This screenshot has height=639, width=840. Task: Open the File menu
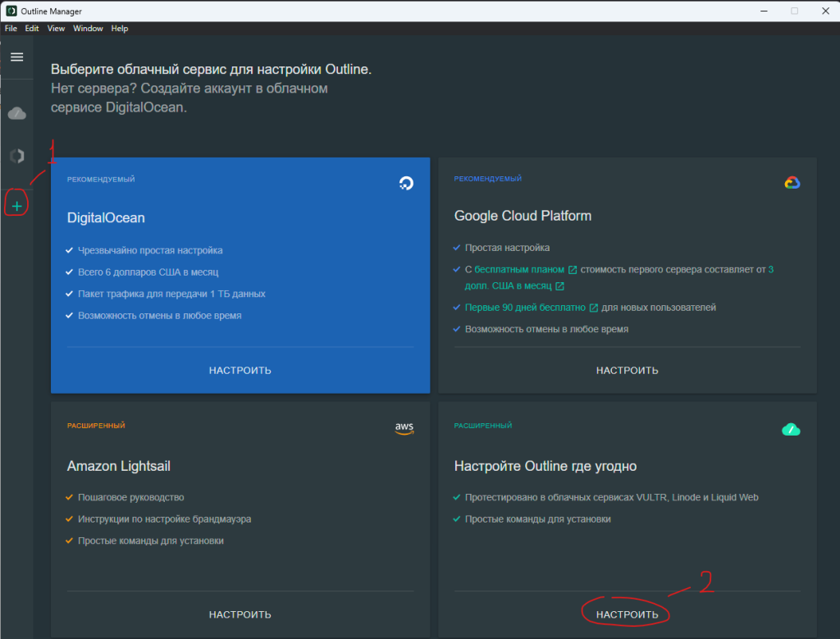click(11, 29)
